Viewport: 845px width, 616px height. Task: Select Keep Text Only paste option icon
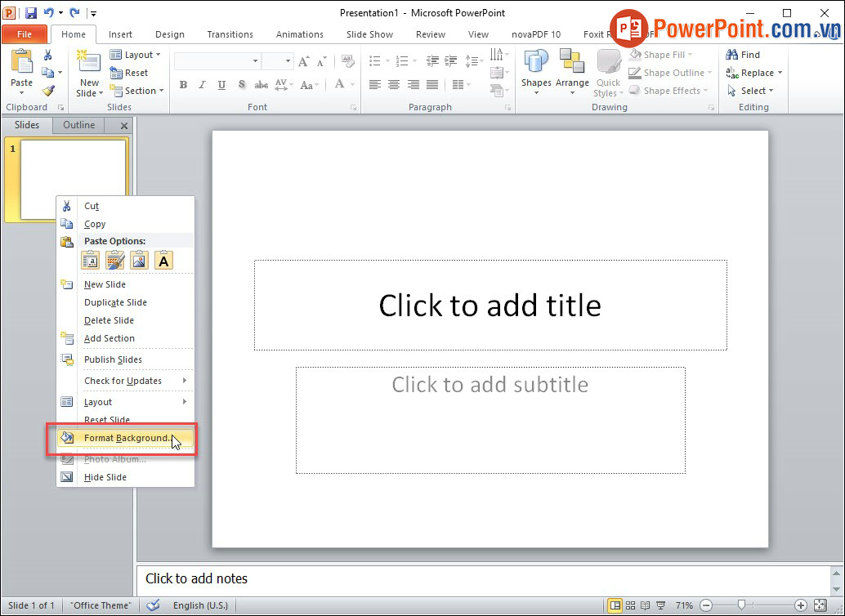click(x=163, y=261)
